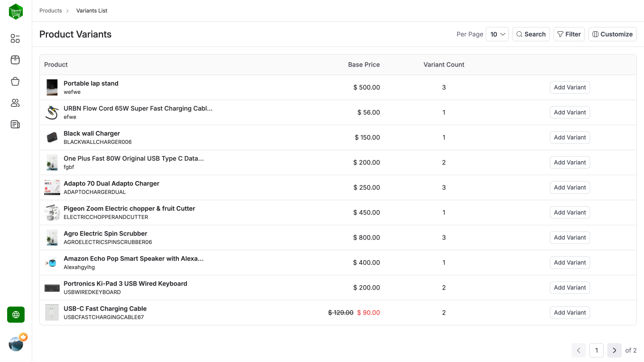
Task: Select page 1 in the pagination
Action: coord(596,350)
